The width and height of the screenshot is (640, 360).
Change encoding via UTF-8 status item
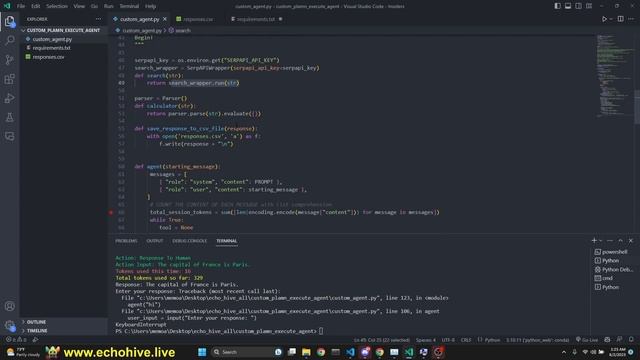[448, 340]
